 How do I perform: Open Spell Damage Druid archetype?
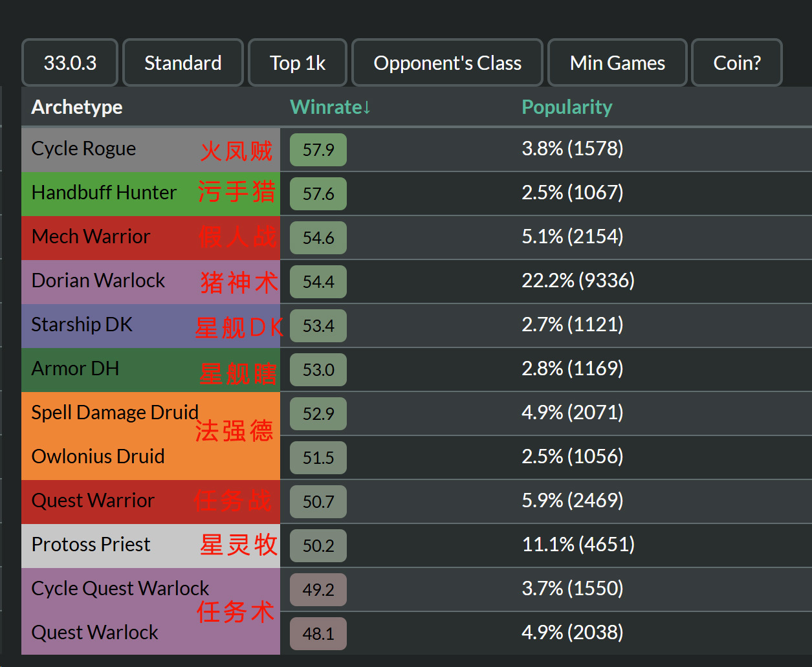115,413
